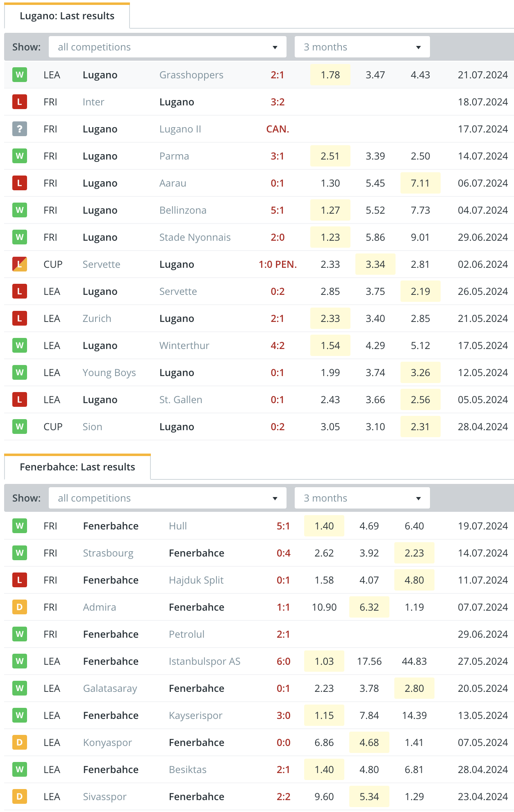Click the orange D icon for Admira–Fenerbahce

[20, 607]
